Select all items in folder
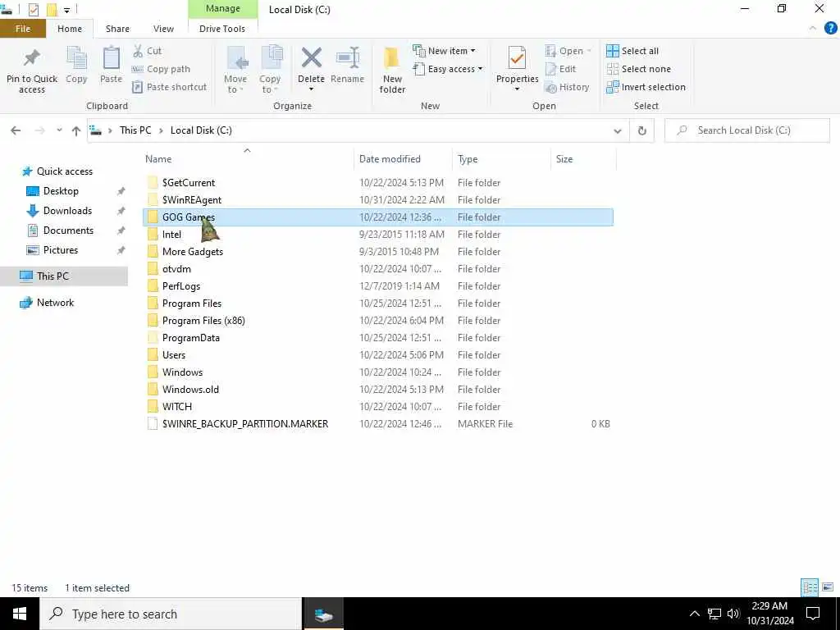 (632, 51)
